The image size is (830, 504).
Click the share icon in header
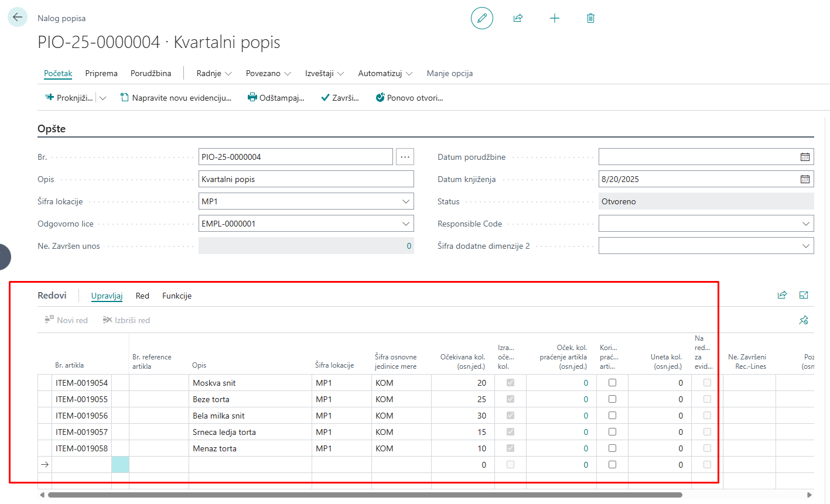point(518,18)
